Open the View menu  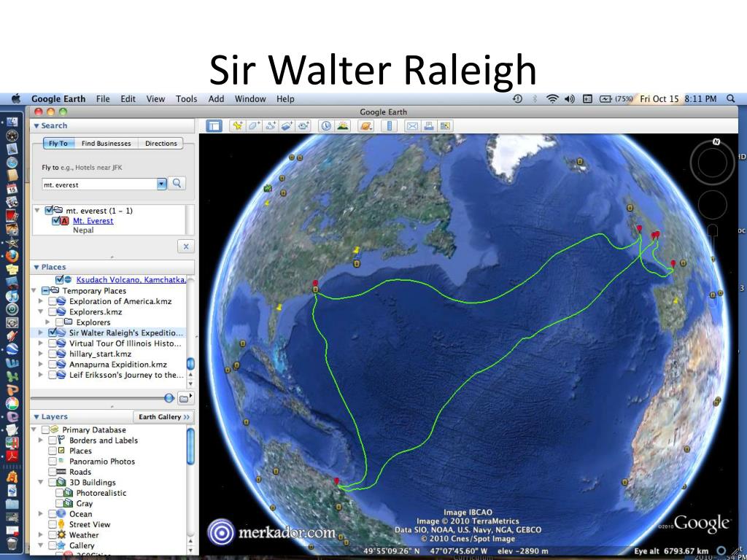tap(155, 99)
